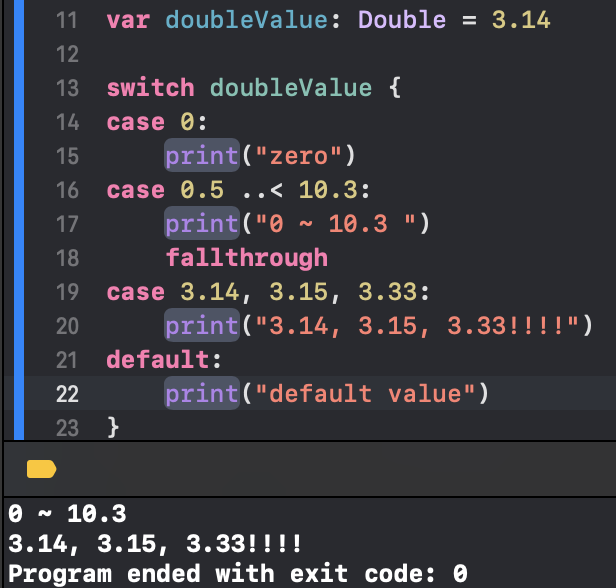The image size is (616, 588).
Task: Click the 10.3 literal on line 16
Action: coord(328,190)
